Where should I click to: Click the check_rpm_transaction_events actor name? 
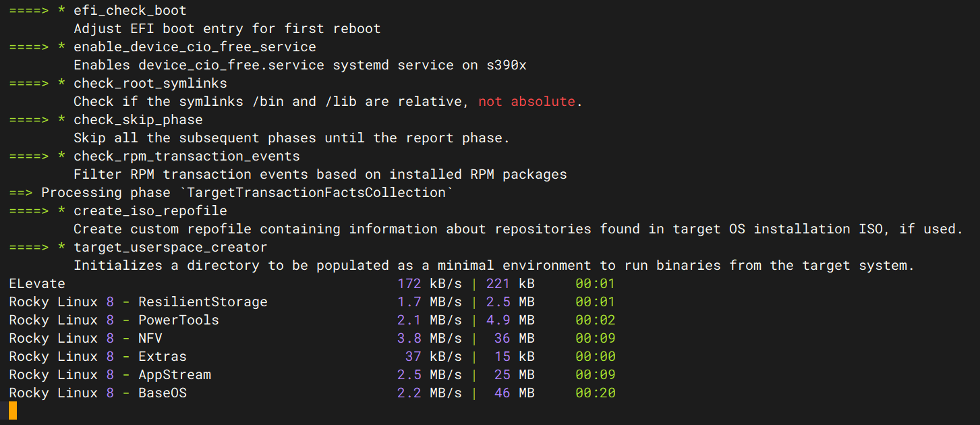point(186,156)
